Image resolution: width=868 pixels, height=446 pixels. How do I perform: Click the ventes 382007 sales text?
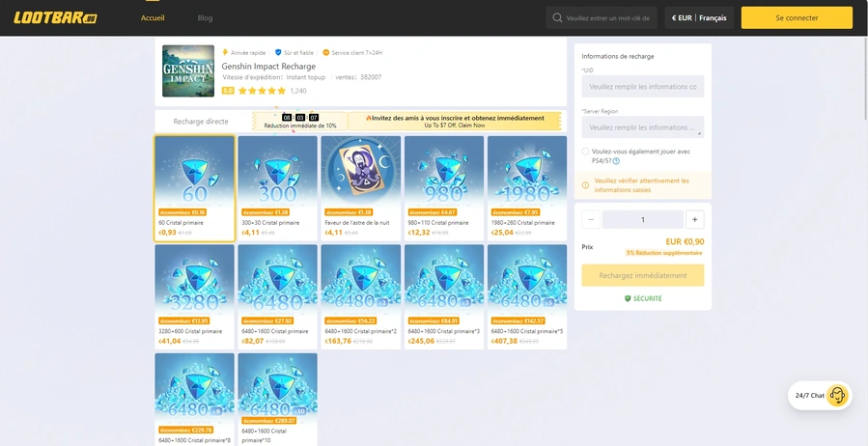click(358, 77)
